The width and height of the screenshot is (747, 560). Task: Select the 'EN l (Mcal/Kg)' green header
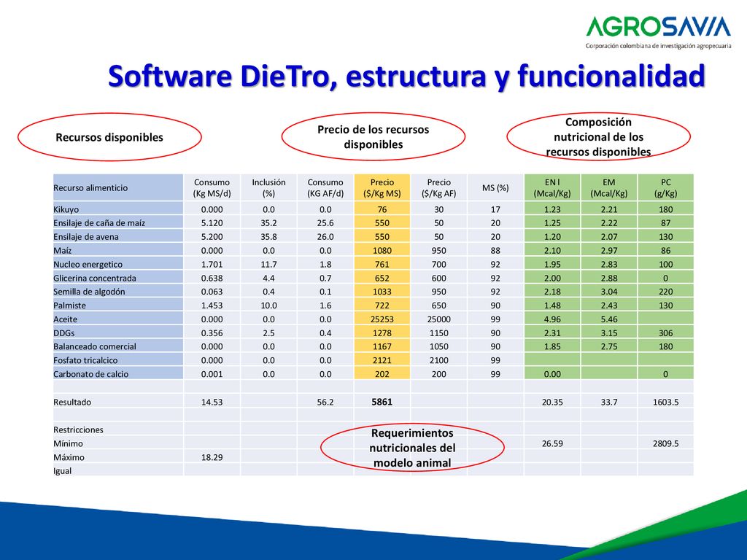[552, 187]
